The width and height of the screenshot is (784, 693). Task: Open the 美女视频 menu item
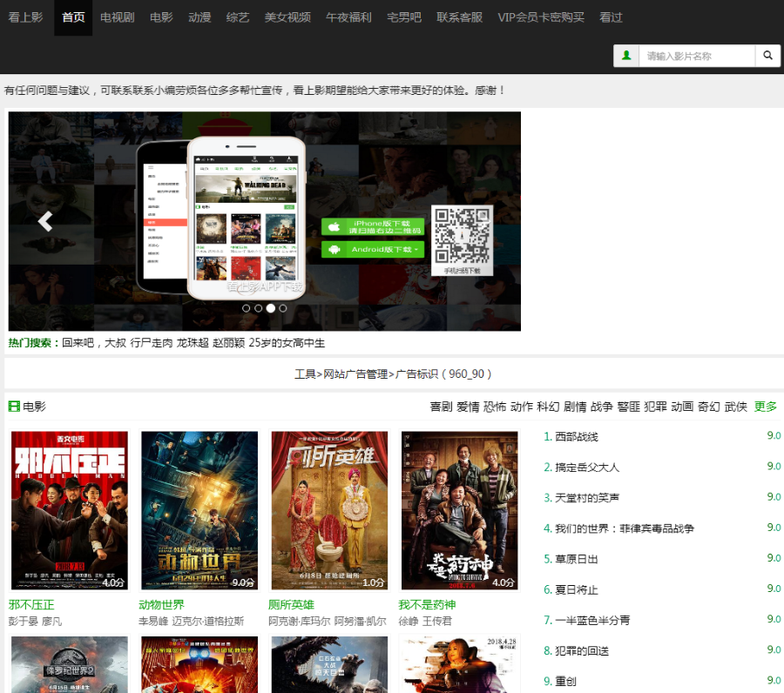(x=287, y=17)
